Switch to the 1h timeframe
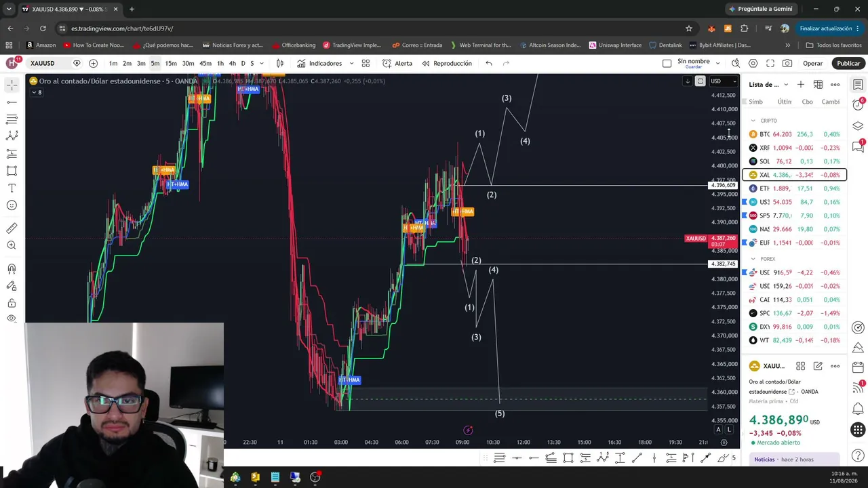Viewport: 868px width, 488px height. pyautogui.click(x=220, y=64)
